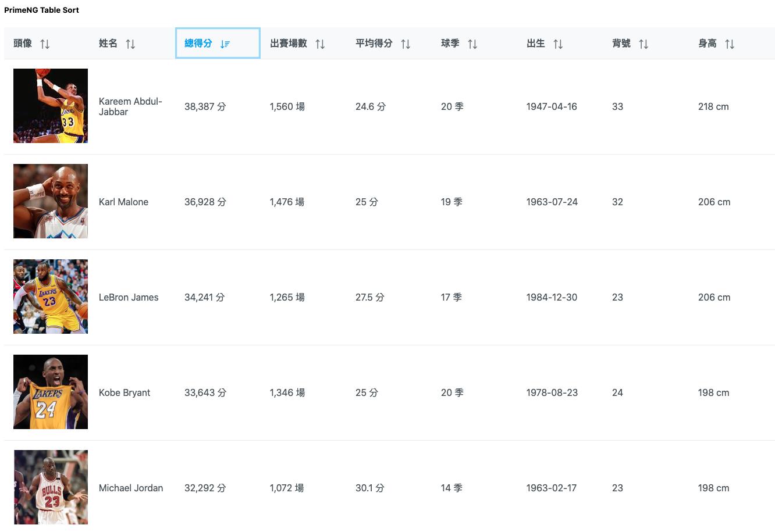Viewport: 775px width, 532px height.
Task: Select the name Karl Malone
Action: pos(123,202)
